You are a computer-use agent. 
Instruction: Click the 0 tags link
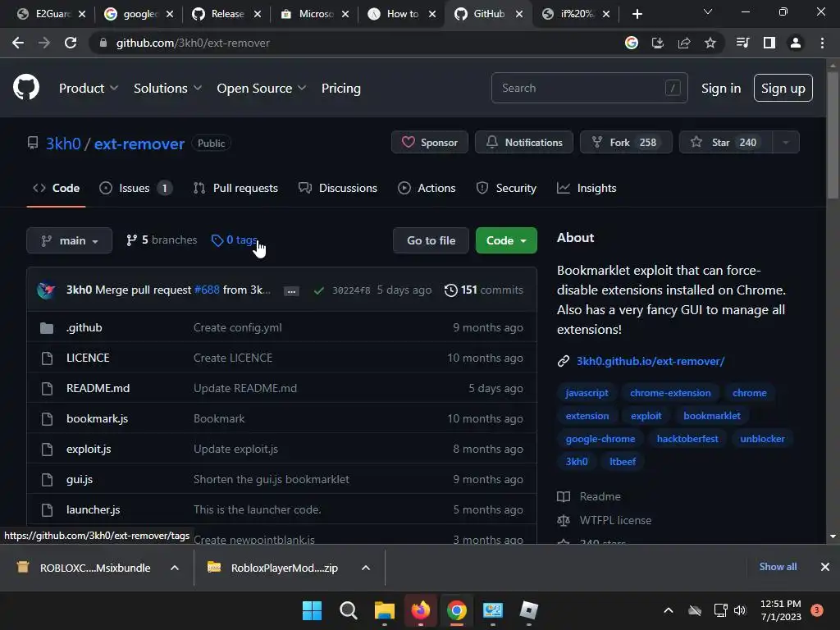(x=235, y=240)
